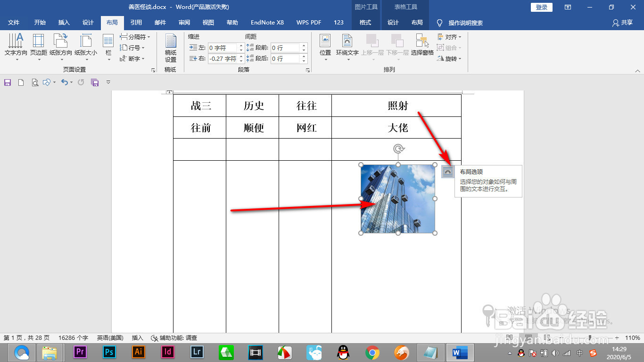The width and height of the screenshot is (644, 362).
Task: Click the table move handle at top-left
Action: pyautogui.click(x=169, y=91)
